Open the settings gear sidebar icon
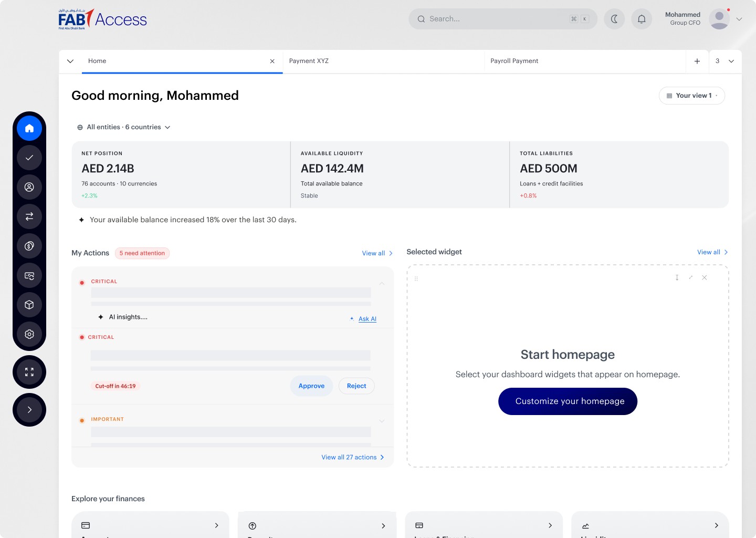This screenshot has width=756, height=538. pyautogui.click(x=29, y=334)
